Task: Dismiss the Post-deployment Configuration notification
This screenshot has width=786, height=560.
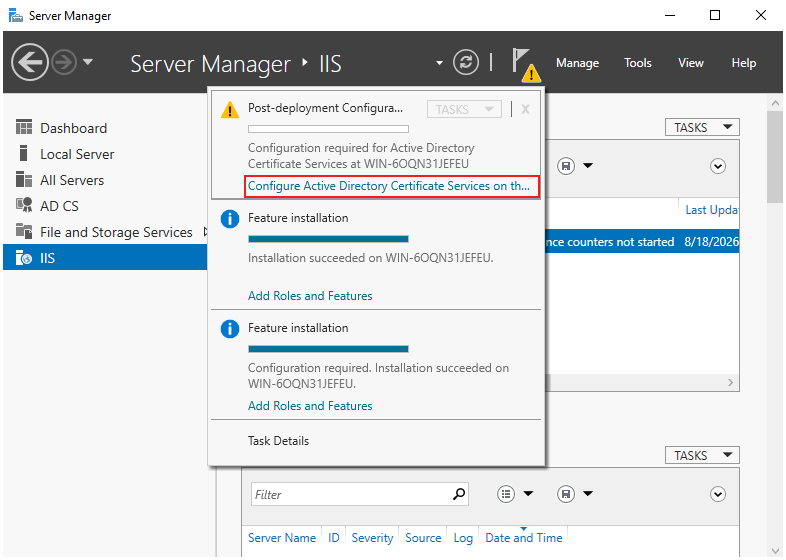Action: tap(525, 109)
